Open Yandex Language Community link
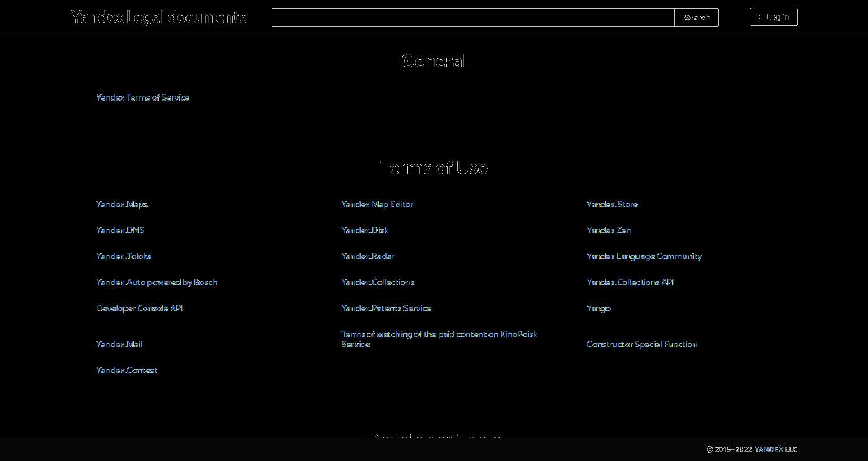 point(644,256)
